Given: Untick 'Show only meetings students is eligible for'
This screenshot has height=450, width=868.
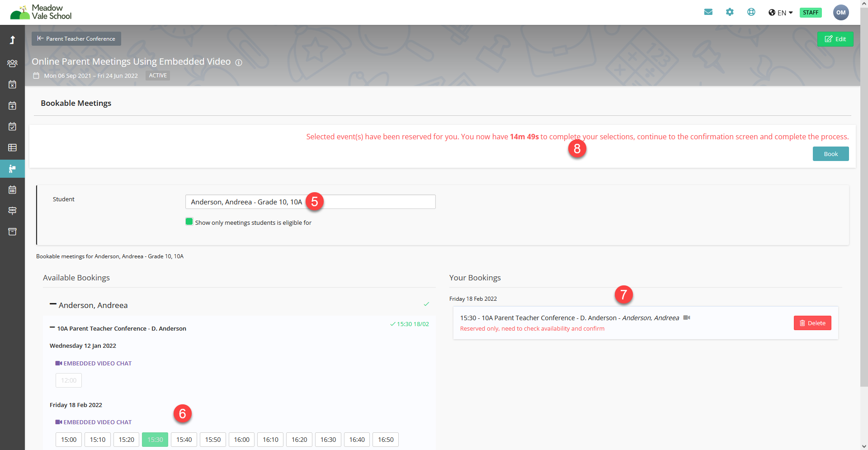Looking at the screenshot, I should pos(189,222).
